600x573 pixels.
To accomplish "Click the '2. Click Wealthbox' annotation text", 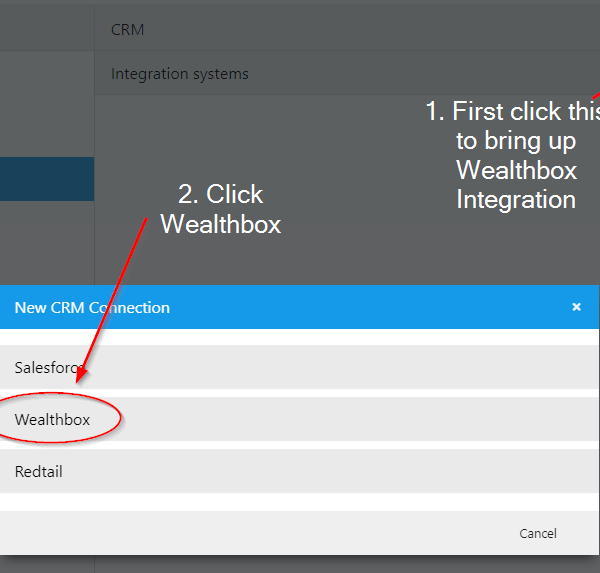I will (x=221, y=209).
